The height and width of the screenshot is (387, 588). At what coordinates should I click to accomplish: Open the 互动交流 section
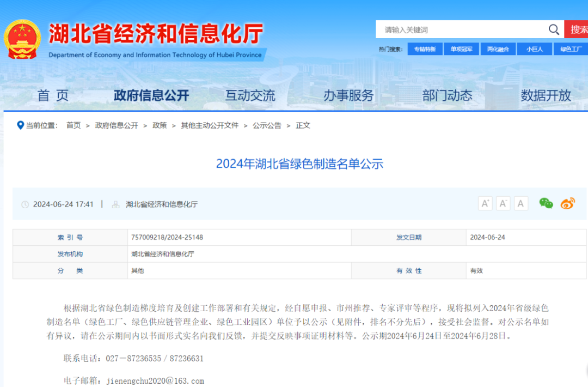[250, 95]
